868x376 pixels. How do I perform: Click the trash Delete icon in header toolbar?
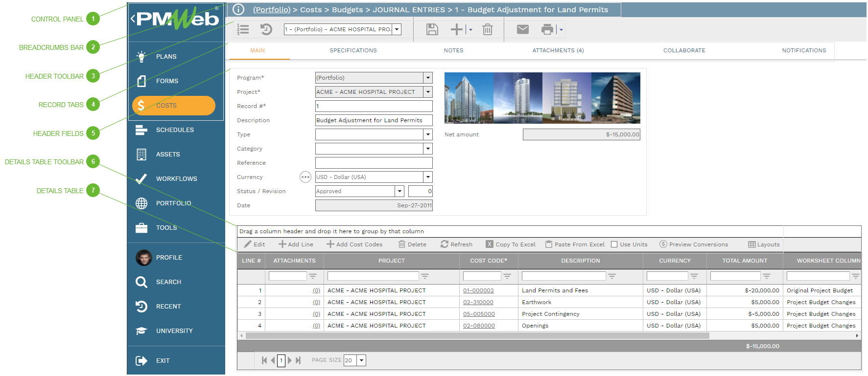pos(487,30)
